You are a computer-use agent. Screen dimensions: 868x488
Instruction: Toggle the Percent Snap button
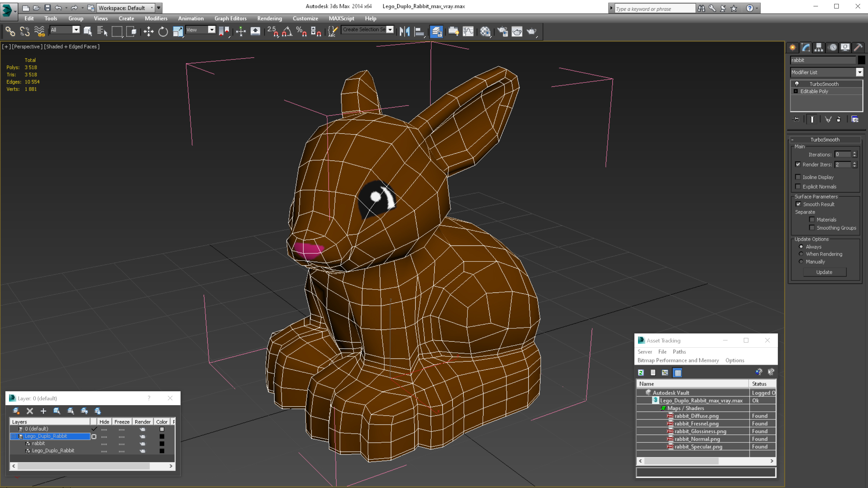pyautogui.click(x=301, y=31)
